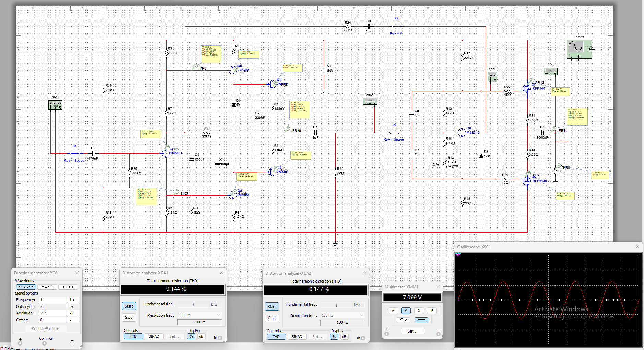The image size is (644, 350).
Task: Select the D1 5V zener diode
Action: click(x=234, y=105)
